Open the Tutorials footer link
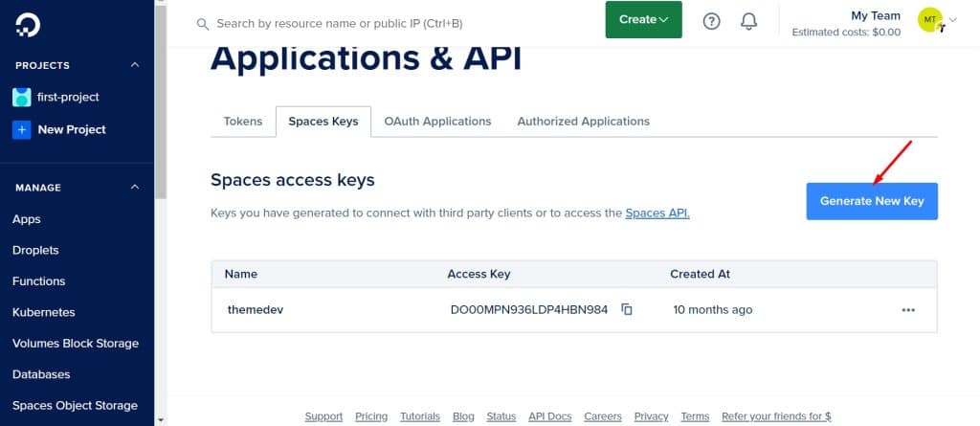This screenshot has width=980, height=426. 420,416
